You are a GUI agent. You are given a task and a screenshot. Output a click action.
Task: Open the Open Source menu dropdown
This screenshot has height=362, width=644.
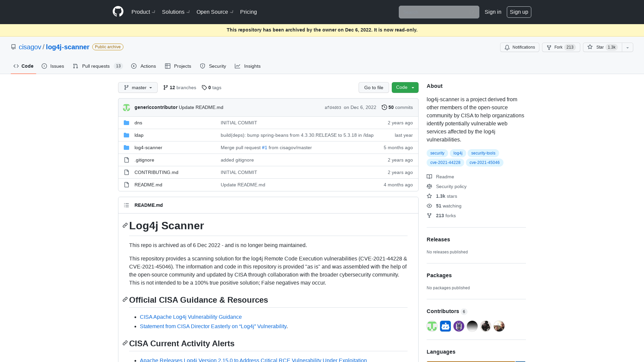[x=215, y=12]
